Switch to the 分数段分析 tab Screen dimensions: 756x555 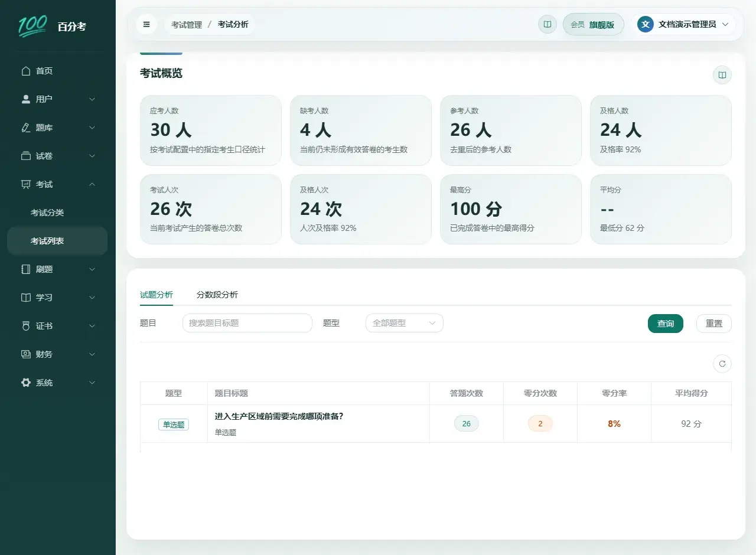(217, 295)
